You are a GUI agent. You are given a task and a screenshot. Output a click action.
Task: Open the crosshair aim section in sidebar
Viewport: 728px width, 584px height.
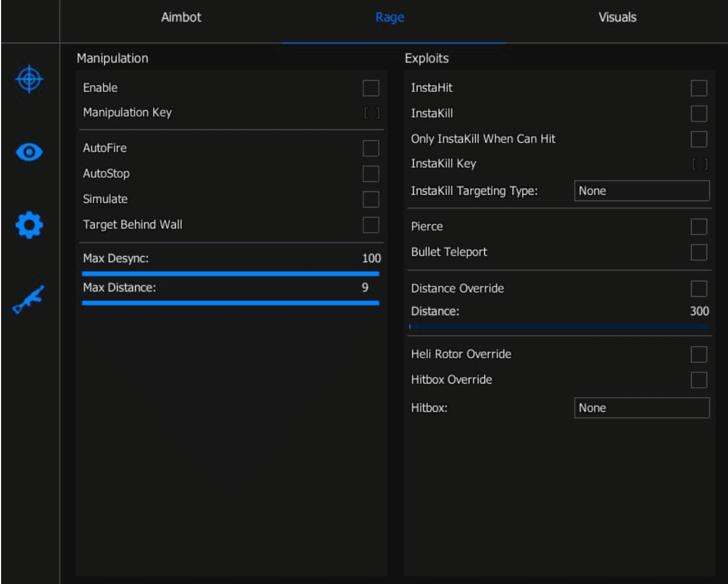pyautogui.click(x=29, y=79)
